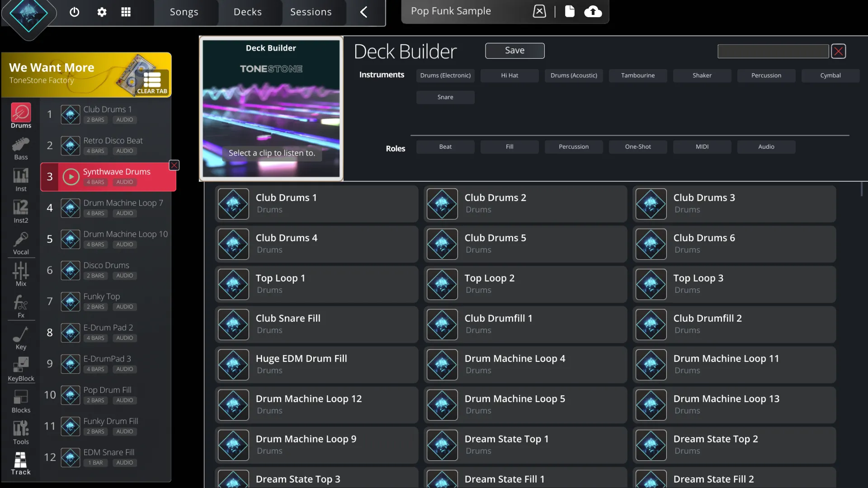Toggle Tambourine instrument filter
The image size is (868, 488).
coord(638,75)
